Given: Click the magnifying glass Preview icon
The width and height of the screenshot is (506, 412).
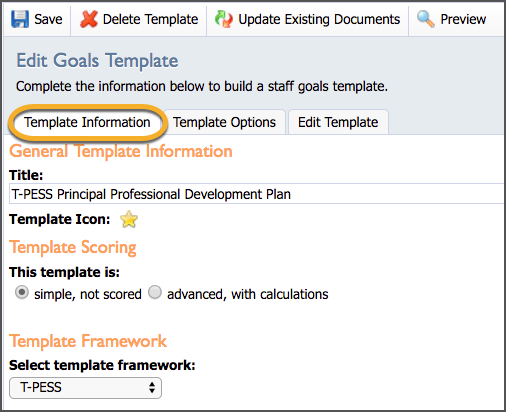Looking at the screenshot, I should coord(426,19).
